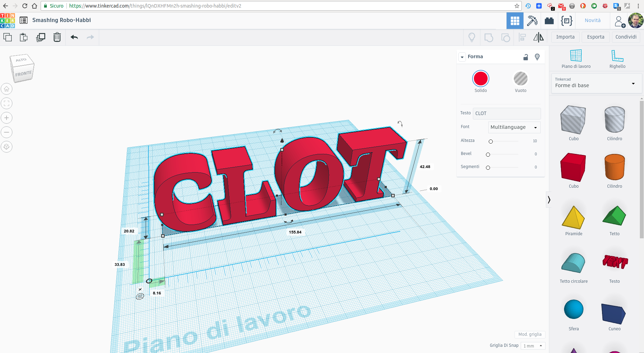Screen dimensions: 644x353
Task: Collapse the Forma panel arrow
Action: [462, 57]
